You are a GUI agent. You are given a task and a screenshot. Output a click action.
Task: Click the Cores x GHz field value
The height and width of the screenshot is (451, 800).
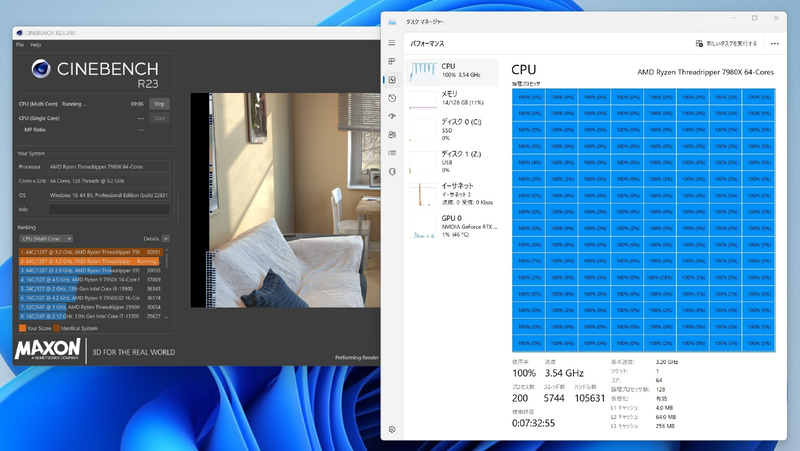pos(109,181)
